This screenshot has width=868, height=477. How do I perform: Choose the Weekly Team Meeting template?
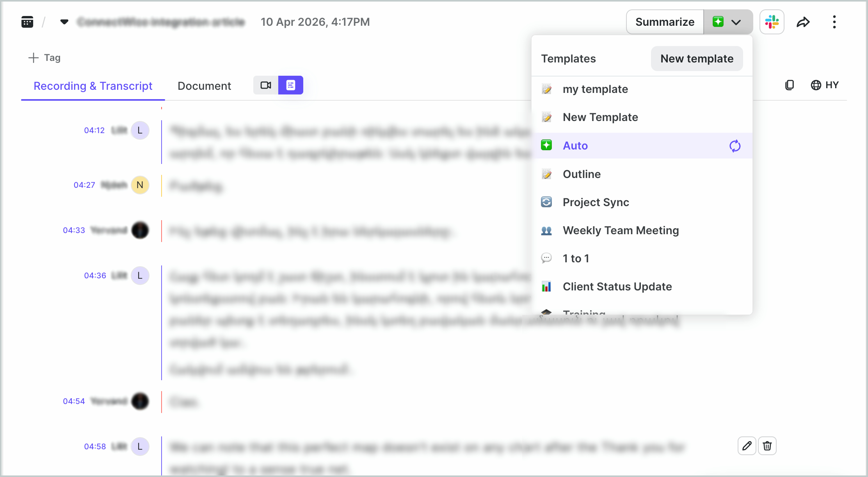[x=621, y=230]
